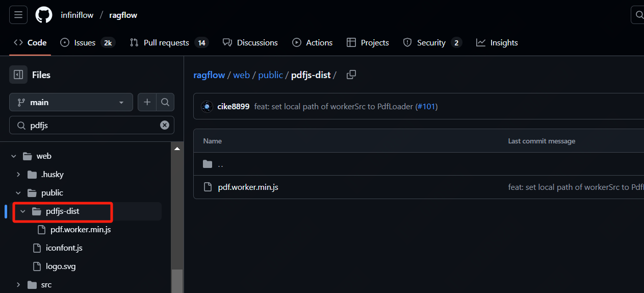Expand the .husky folder chevron
Viewport: 644px width, 293px height.
(x=18, y=175)
